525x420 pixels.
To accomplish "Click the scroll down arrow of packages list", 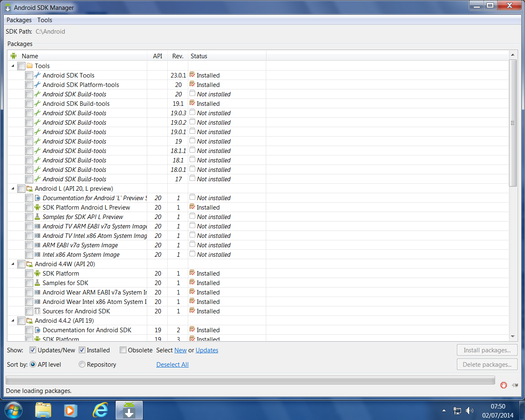I will click(x=513, y=337).
